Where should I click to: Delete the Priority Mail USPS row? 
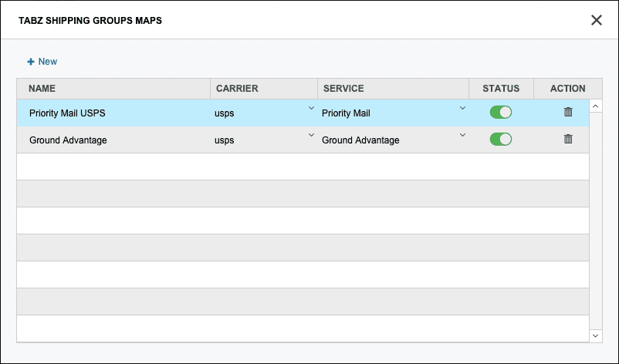pyautogui.click(x=568, y=113)
